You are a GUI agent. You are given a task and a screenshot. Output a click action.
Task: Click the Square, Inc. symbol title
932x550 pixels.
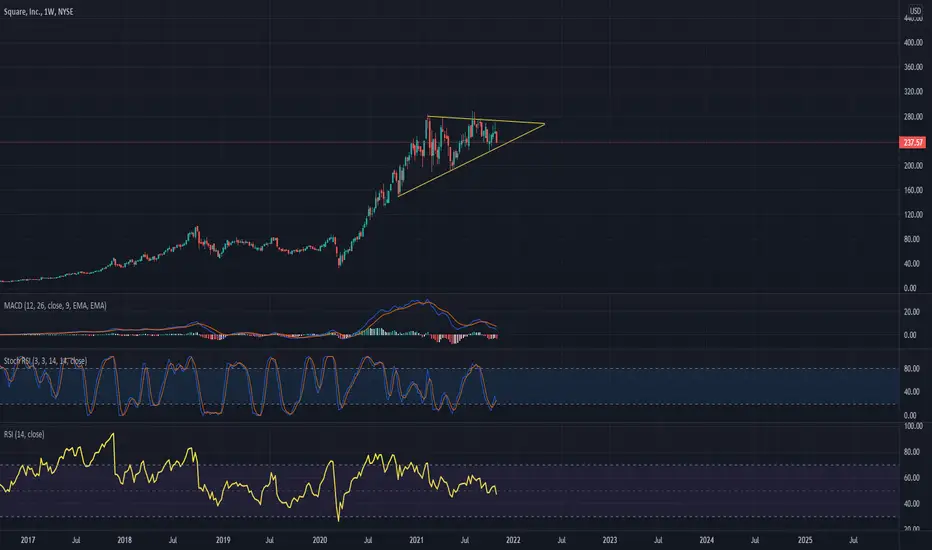tap(39, 11)
